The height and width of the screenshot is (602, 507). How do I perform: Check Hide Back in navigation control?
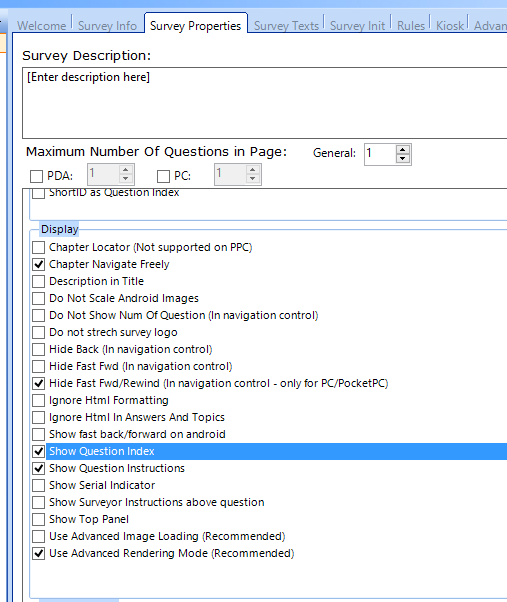click(x=38, y=349)
